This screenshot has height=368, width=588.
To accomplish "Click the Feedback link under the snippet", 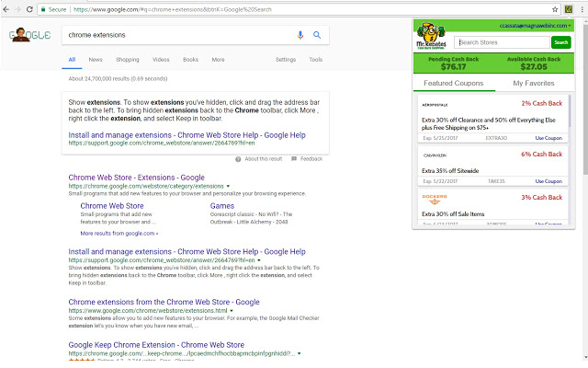I will tap(311, 159).
